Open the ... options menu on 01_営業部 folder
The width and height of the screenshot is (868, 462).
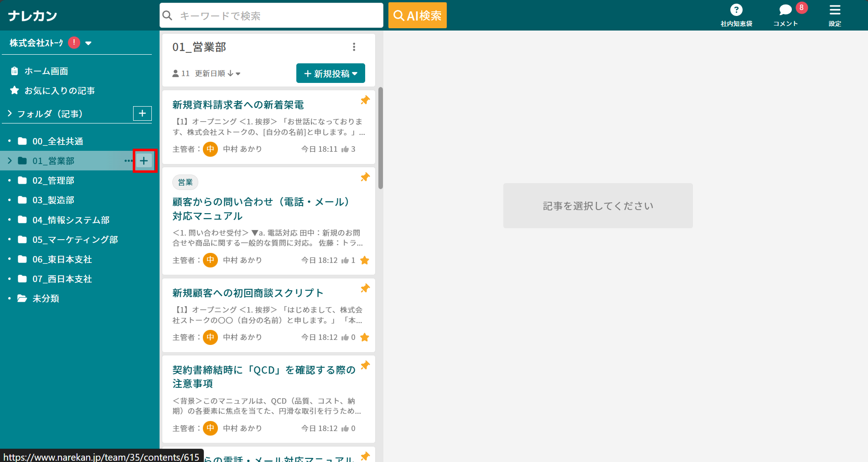point(129,160)
